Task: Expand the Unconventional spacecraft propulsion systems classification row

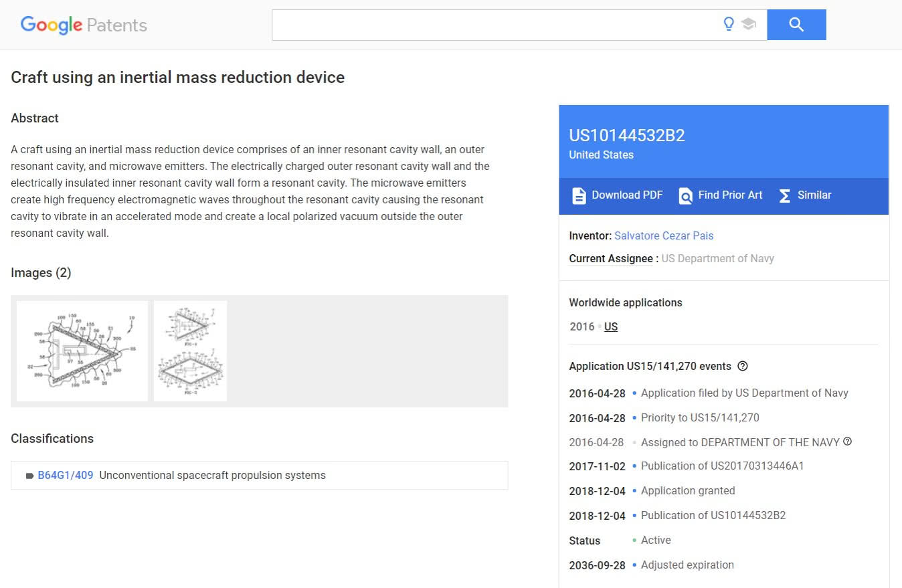Action: click(x=212, y=476)
